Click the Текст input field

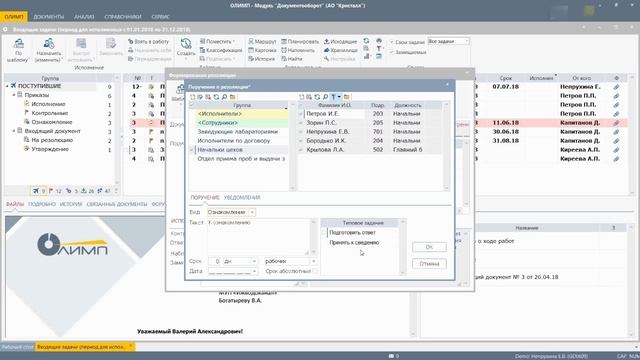point(259,237)
